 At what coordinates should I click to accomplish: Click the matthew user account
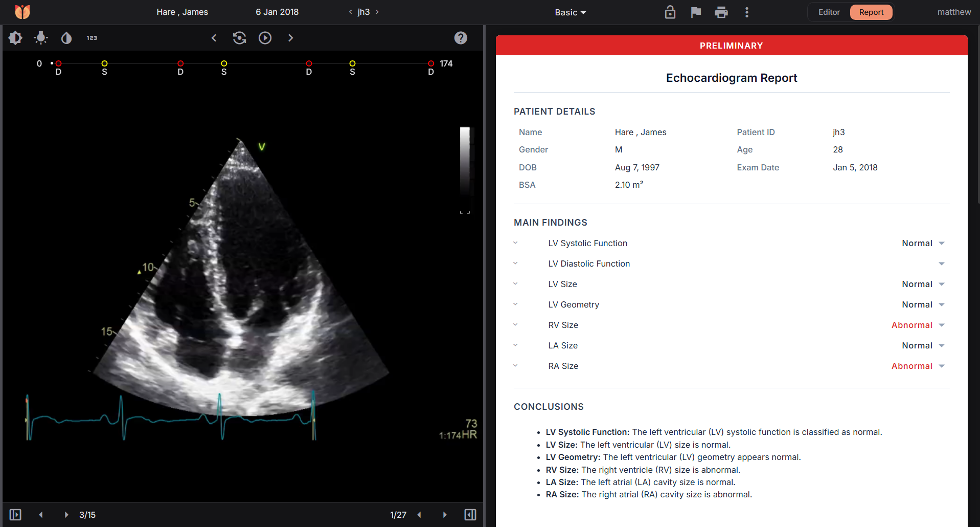pyautogui.click(x=954, y=12)
